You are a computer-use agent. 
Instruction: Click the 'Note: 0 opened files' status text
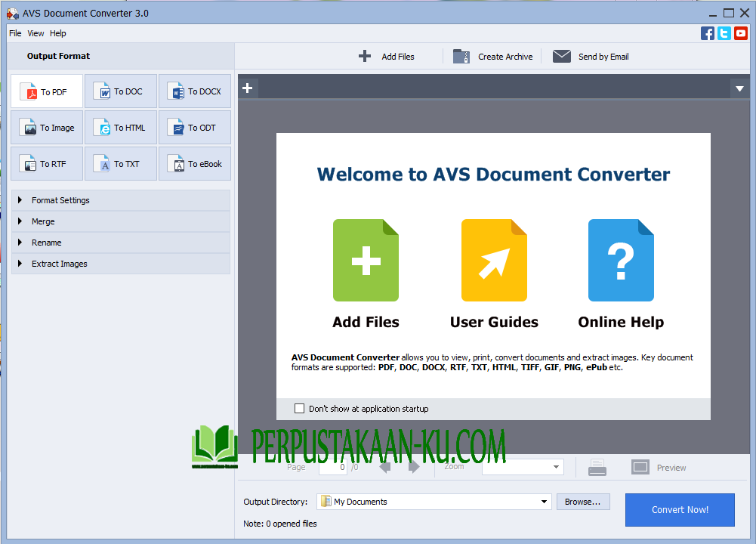tap(280, 524)
